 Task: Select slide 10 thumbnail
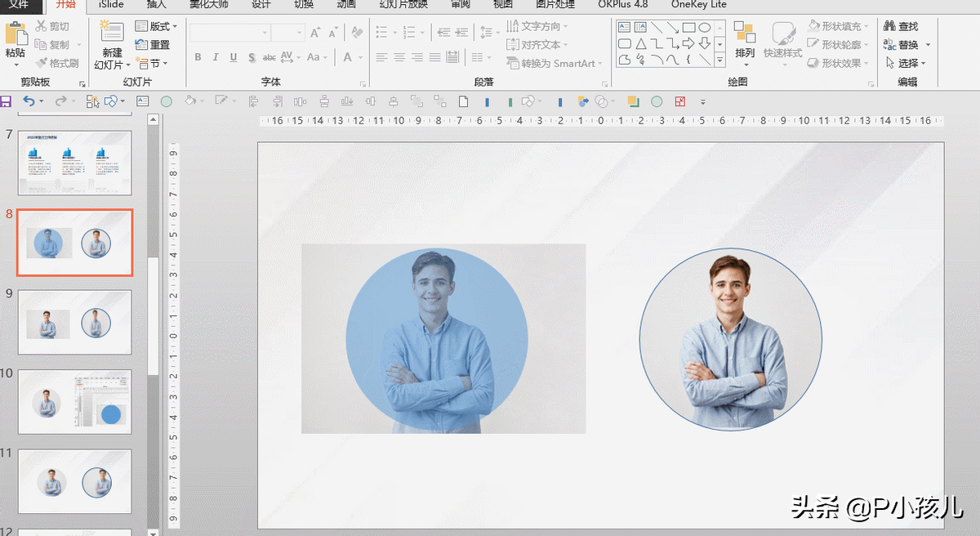[75, 402]
